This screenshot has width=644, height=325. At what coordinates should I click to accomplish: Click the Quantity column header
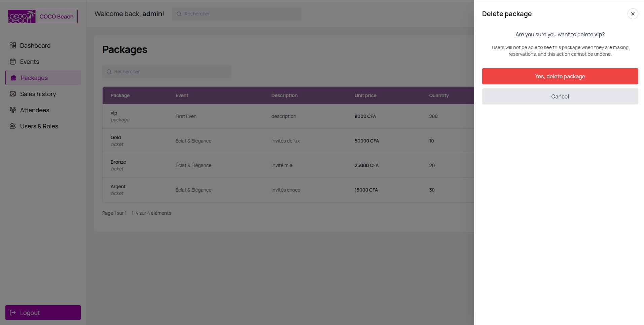(x=439, y=95)
